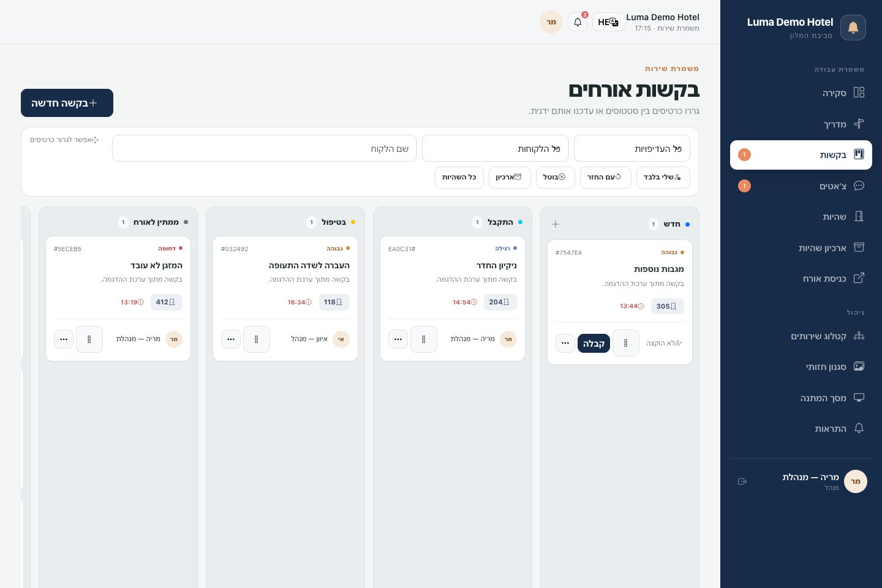Image resolution: width=882 pixels, height=588 pixels.
Task: Select the בקשות sidebar item
Action: [x=801, y=155]
